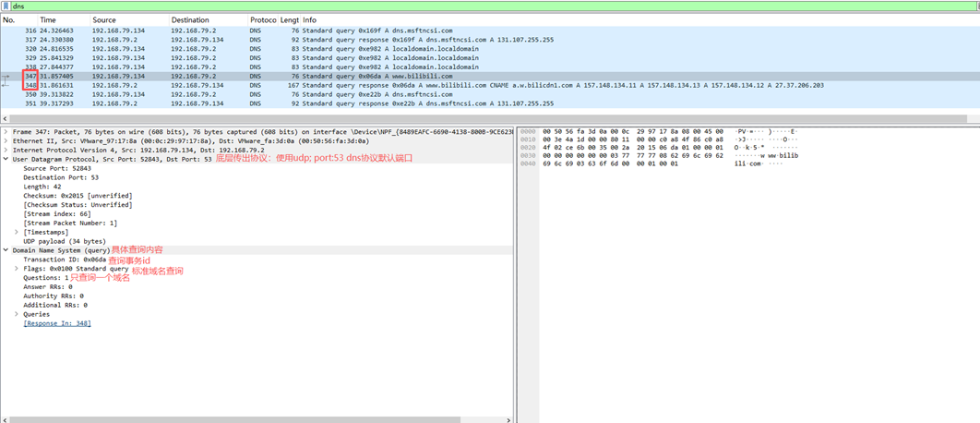Click the display filter bookmark icon
This screenshot has height=423, width=980.
click(6, 6)
